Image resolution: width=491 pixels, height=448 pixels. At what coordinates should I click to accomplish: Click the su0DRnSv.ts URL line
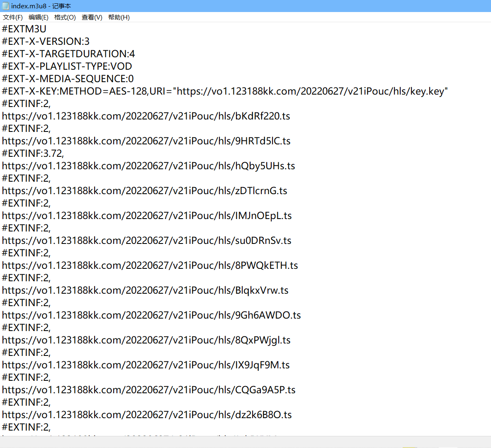click(x=146, y=241)
